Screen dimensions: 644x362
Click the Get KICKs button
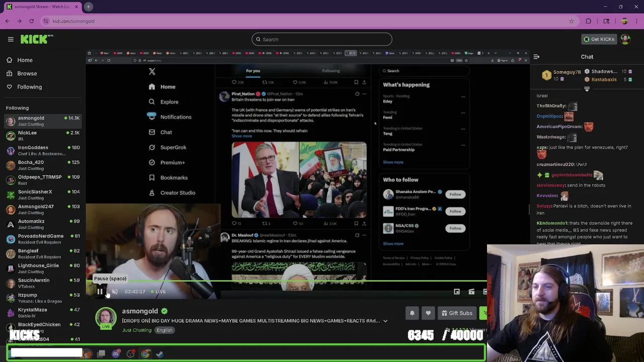599,39
